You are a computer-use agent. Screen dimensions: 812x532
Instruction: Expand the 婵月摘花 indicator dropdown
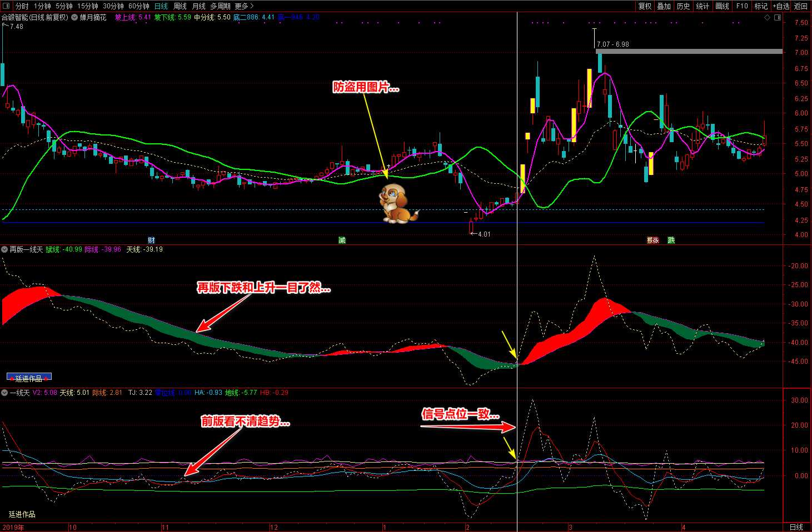pos(74,18)
